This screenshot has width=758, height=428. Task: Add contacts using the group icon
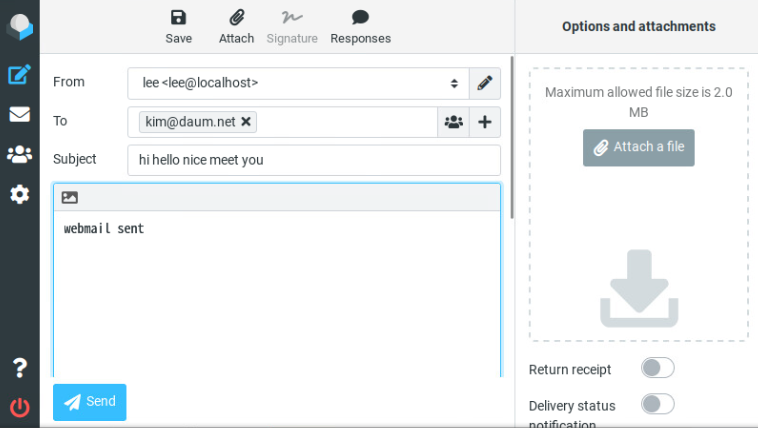pyautogui.click(x=453, y=122)
